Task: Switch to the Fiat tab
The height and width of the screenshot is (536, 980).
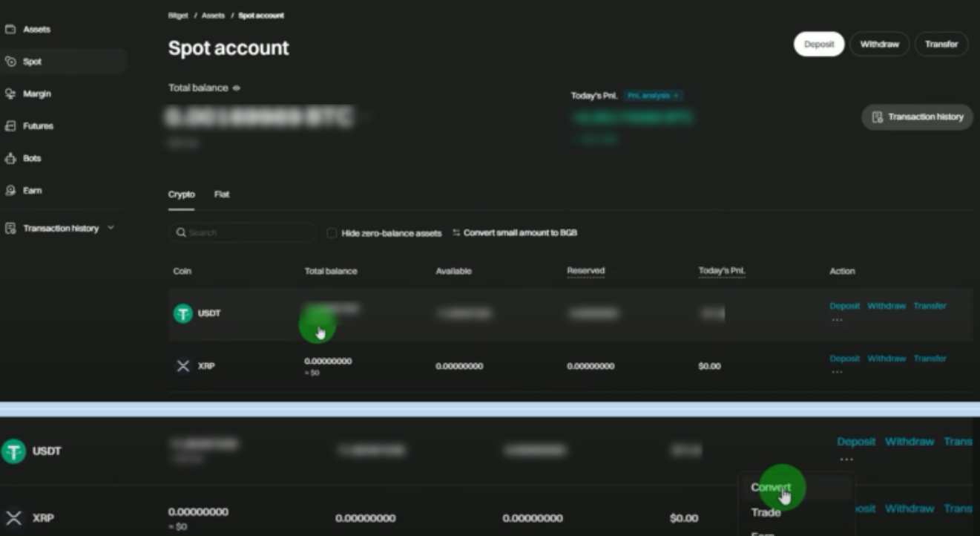Action: pyautogui.click(x=222, y=195)
